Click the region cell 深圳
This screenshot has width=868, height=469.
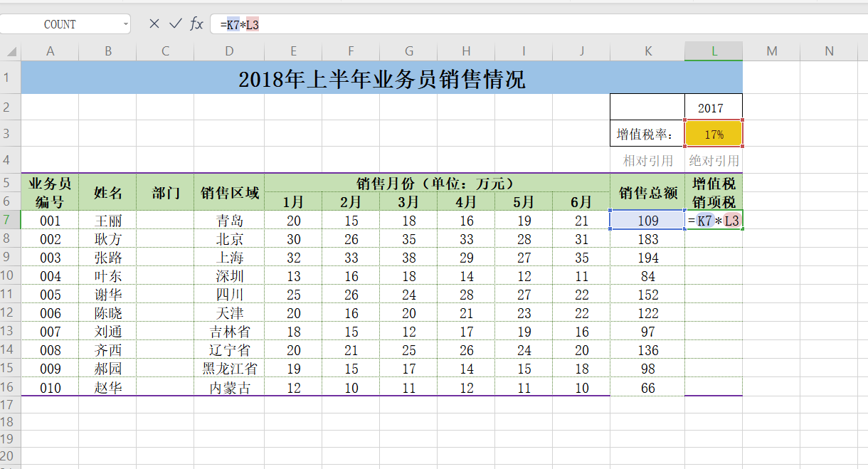(x=229, y=276)
